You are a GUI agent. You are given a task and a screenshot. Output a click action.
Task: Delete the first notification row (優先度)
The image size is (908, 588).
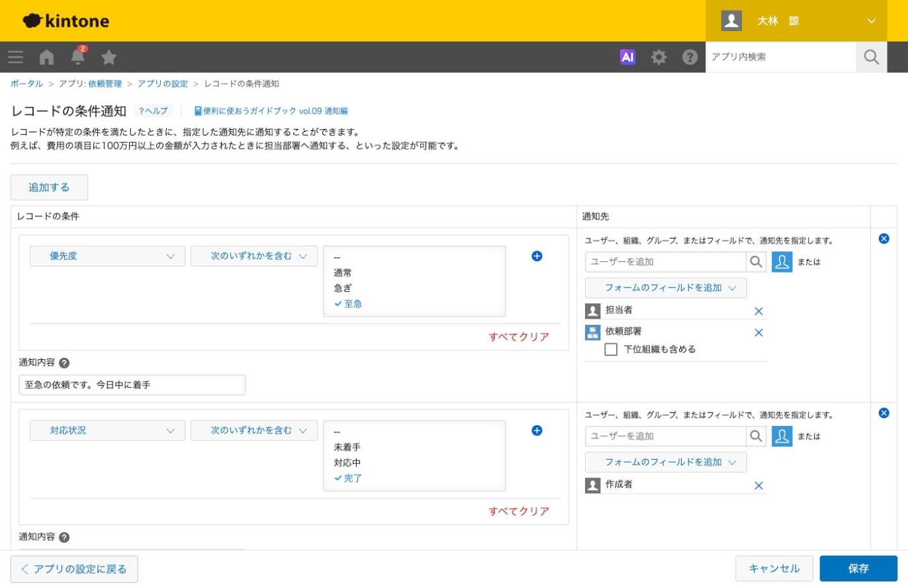(884, 239)
